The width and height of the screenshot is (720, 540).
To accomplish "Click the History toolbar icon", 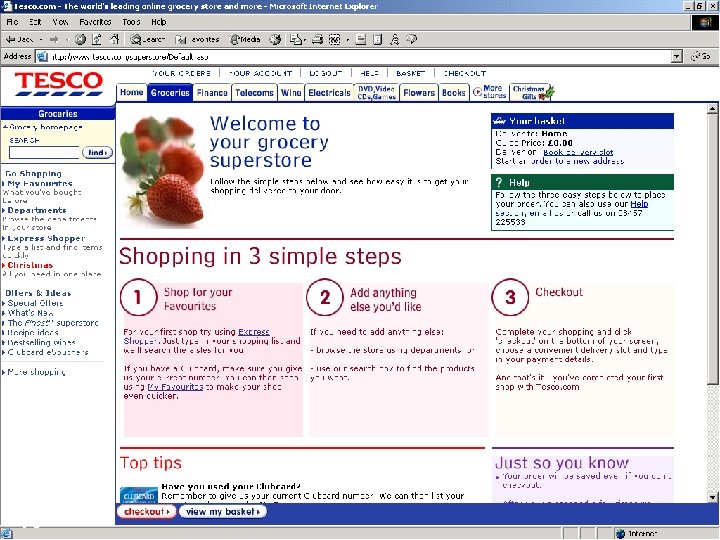I will click(275, 39).
